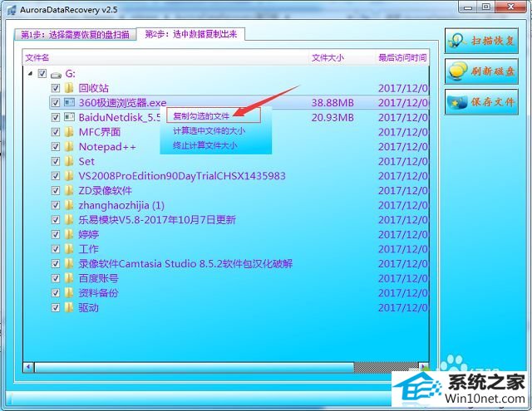Viewport: 532px width, 411px height.
Task: Uncheck the BaiduNetdisk checkbox
Action: point(56,117)
